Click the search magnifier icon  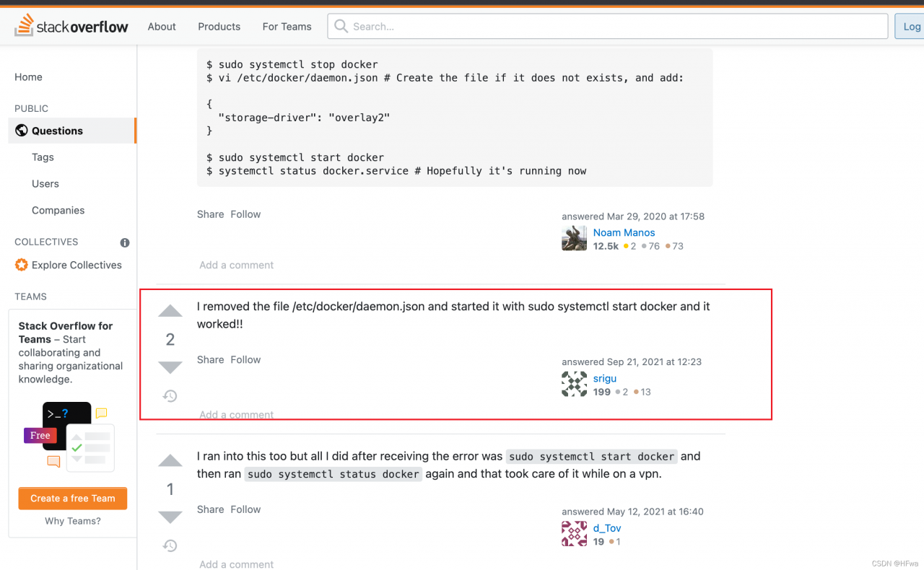coord(339,26)
